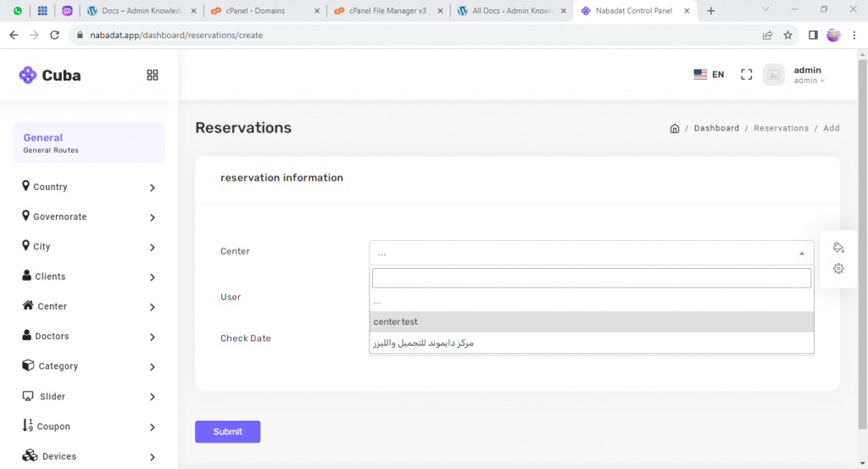
Task: Open the settings gear on right edge
Action: tap(838, 269)
